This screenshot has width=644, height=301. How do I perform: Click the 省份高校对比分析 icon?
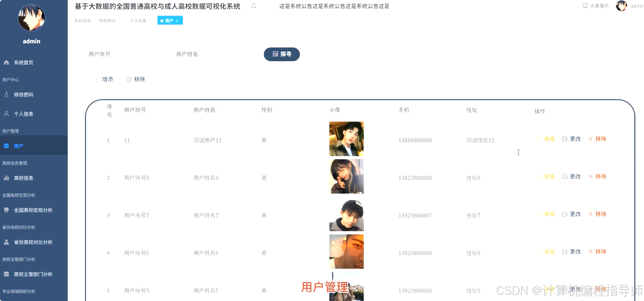[6, 242]
